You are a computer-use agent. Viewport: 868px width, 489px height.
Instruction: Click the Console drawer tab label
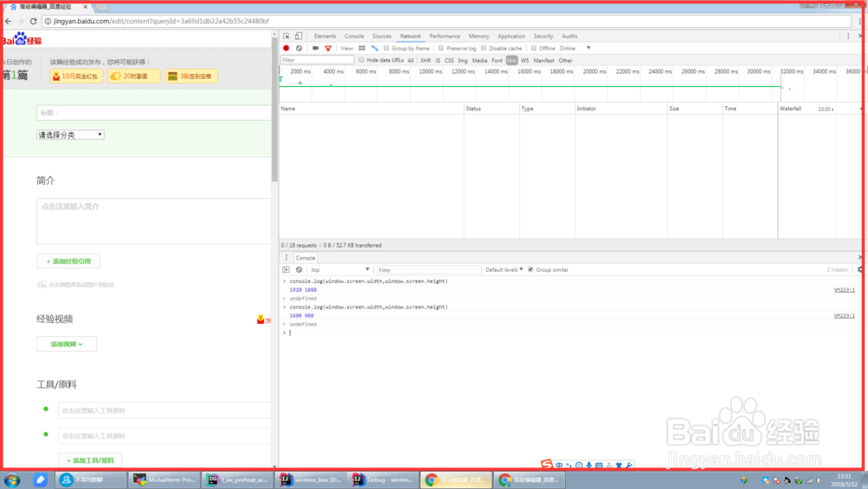[x=305, y=257]
